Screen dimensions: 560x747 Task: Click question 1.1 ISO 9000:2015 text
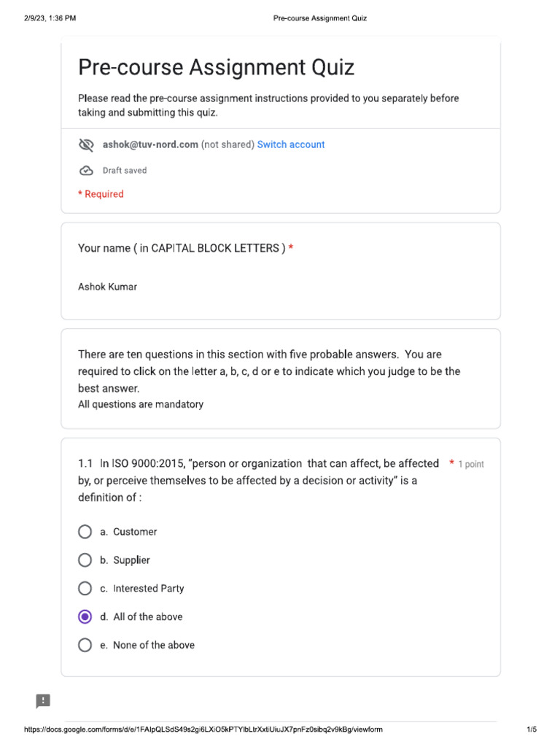259,480
